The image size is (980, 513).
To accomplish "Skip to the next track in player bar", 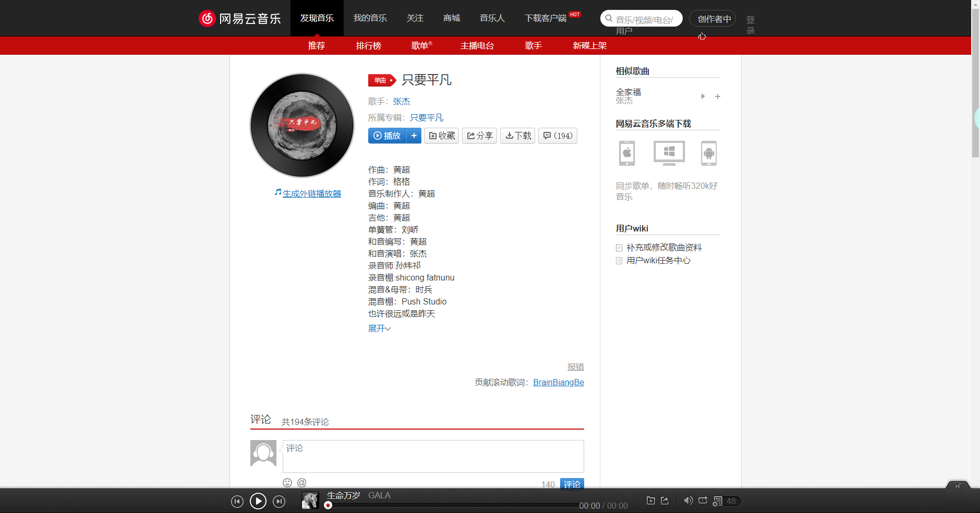I will pyautogui.click(x=279, y=501).
